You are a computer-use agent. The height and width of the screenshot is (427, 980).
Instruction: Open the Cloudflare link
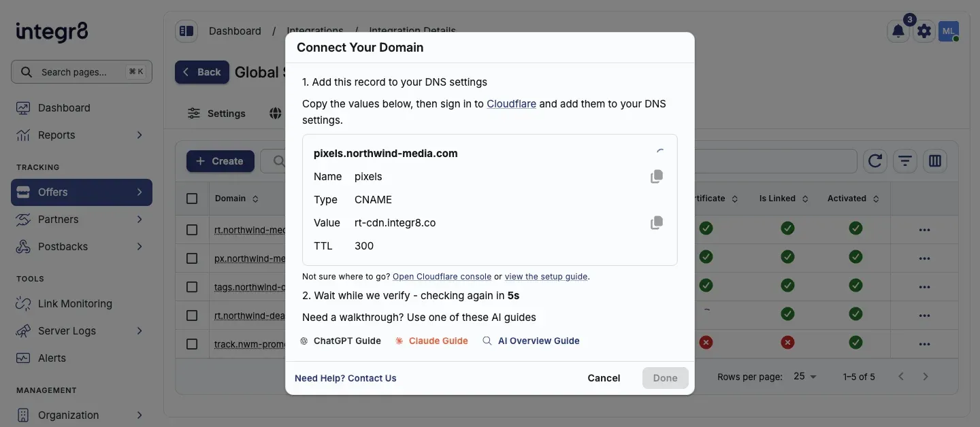[x=511, y=104]
